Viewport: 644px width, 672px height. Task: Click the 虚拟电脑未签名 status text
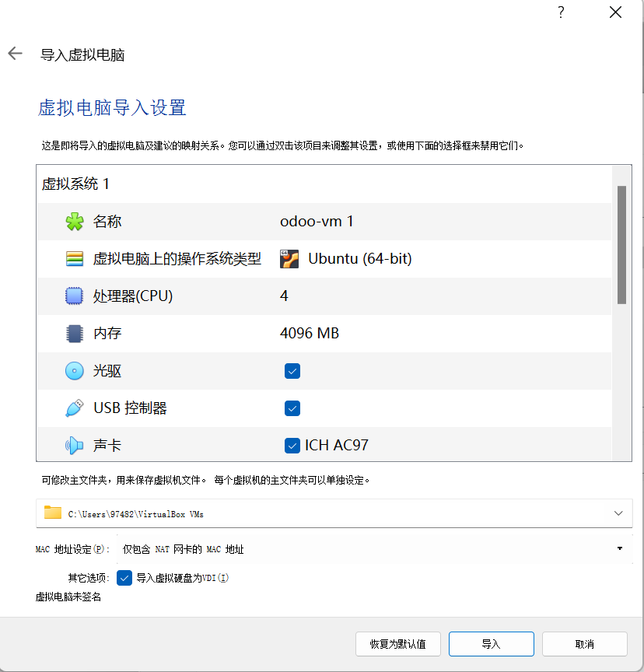point(68,597)
